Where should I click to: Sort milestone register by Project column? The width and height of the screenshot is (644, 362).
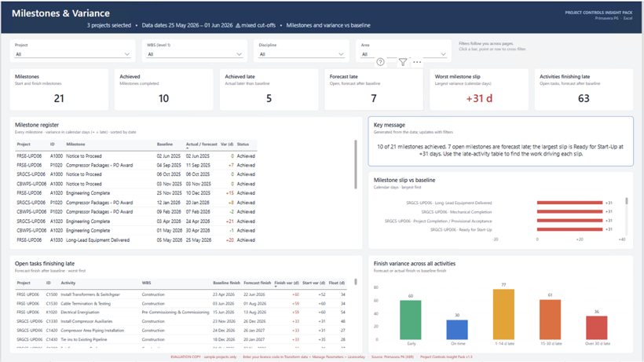click(x=24, y=144)
